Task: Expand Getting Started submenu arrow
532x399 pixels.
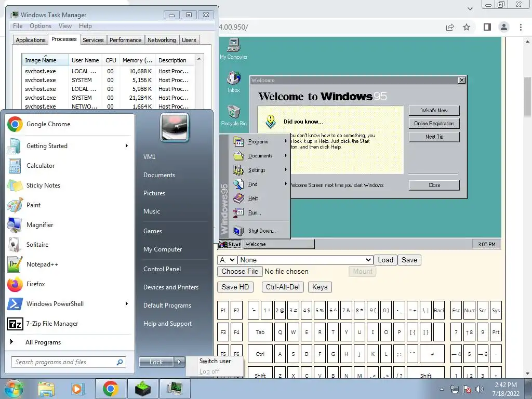Action: (127, 146)
